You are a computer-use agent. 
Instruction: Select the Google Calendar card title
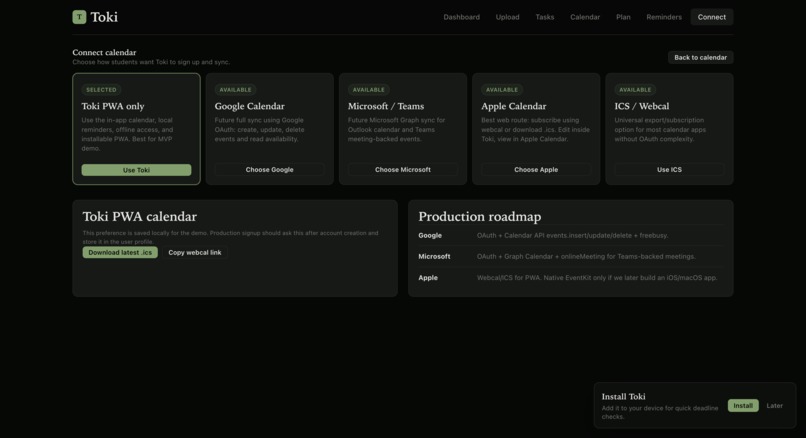coord(250,106)
